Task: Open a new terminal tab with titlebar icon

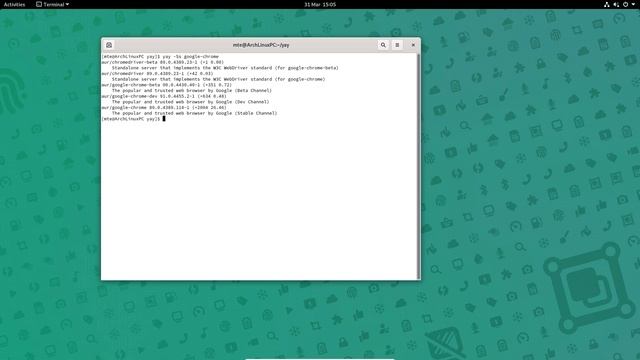Action: (109, 45)
